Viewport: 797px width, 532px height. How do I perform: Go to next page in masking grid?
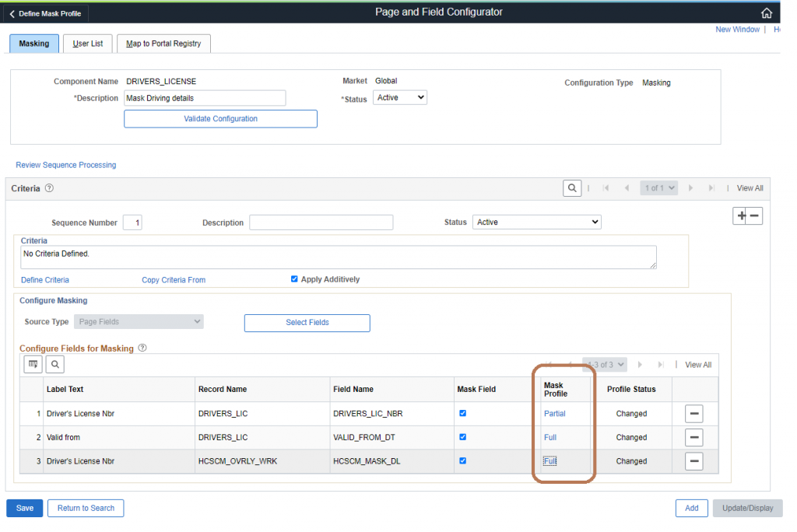point(640,365)
